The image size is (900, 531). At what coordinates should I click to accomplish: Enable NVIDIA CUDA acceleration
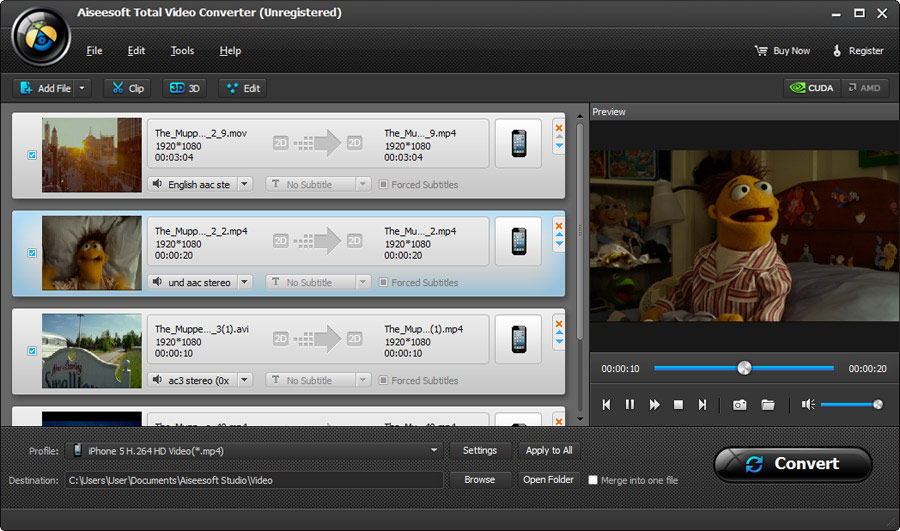[x=811, y=88]
